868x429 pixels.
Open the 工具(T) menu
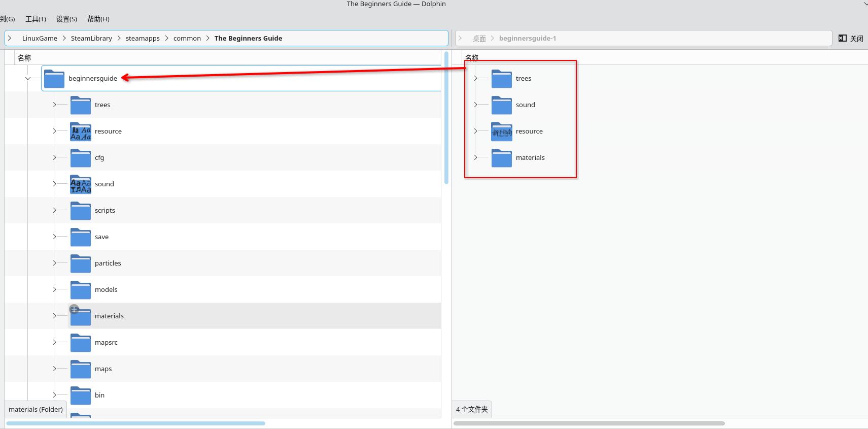(36, 19)
